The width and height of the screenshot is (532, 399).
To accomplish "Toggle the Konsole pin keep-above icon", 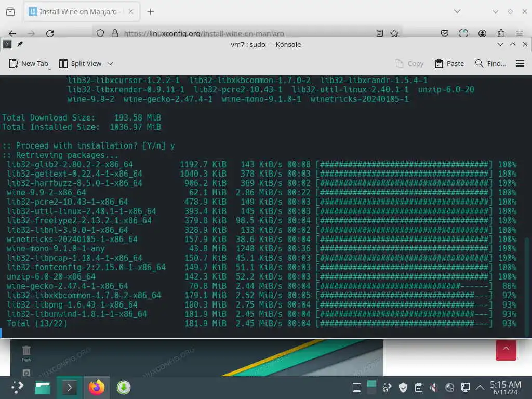I will 20,44.
